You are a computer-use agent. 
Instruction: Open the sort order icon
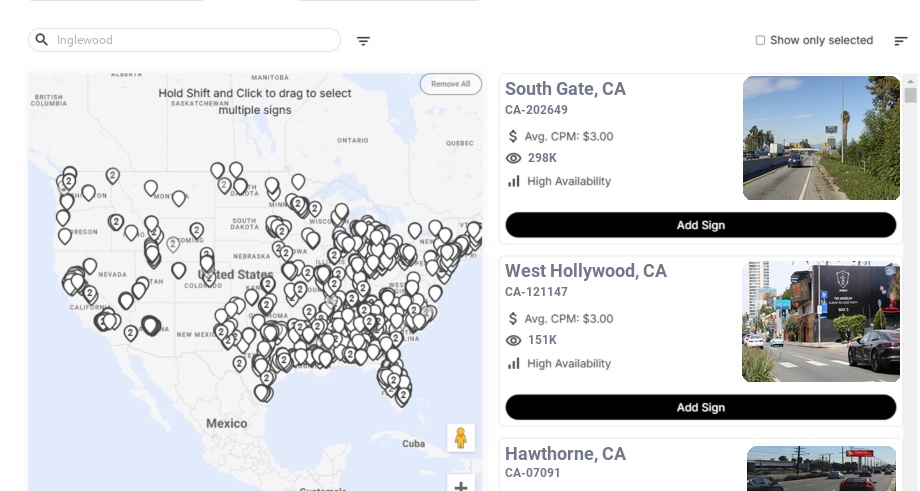coord(901,41)
